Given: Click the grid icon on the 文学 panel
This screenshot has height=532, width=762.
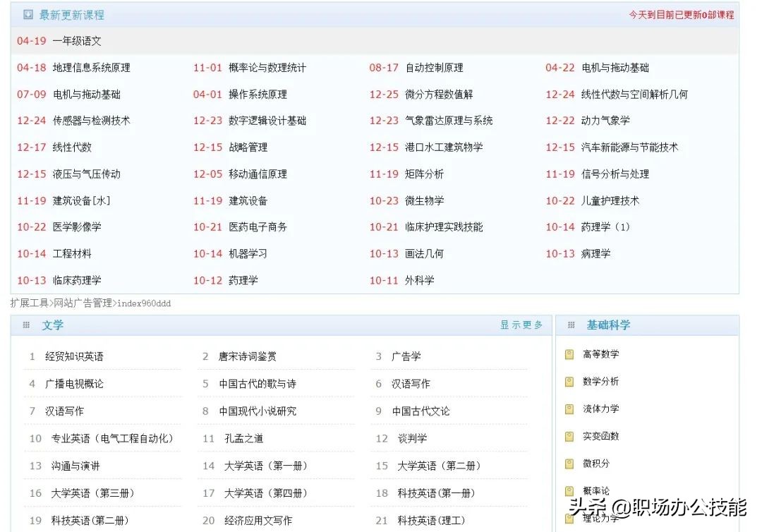Looking at the screenshot, I should point(26,325).
